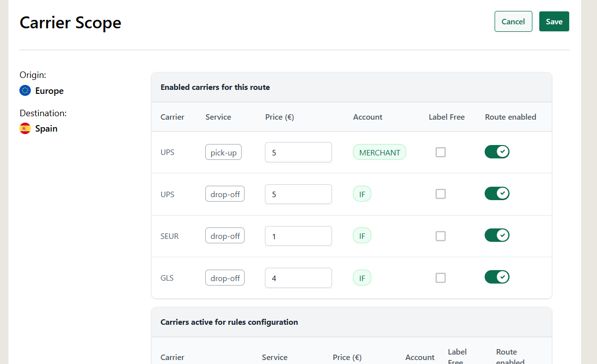
Task: Click the 'Service' column header in enabled carriers
Action: [218, 117]
